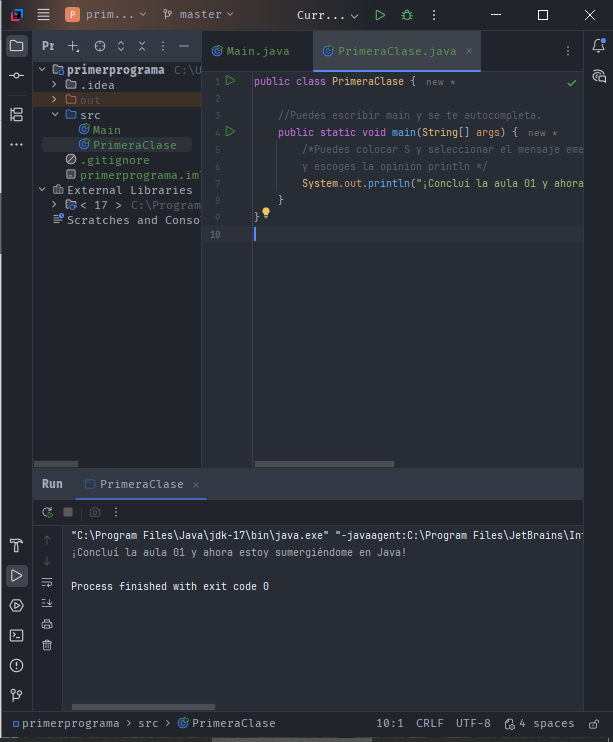Viewport: 613px width, 742px height.
Task: Open the Commit tool window
Action: click(16, 76)
